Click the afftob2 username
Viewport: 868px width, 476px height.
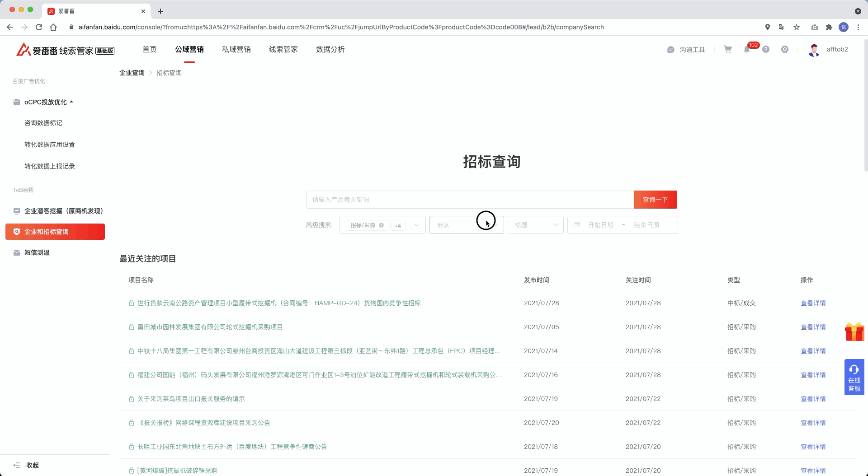(837, 49)
